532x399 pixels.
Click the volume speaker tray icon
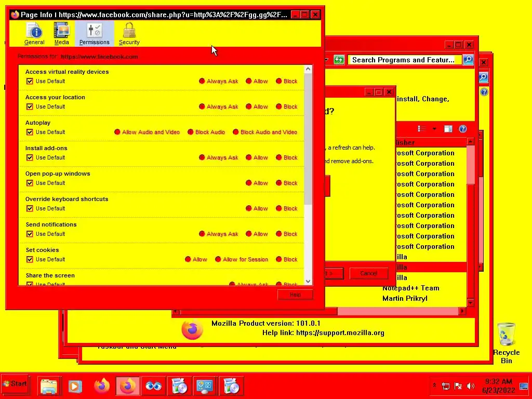pyautogui.click(x=471, y=386)
